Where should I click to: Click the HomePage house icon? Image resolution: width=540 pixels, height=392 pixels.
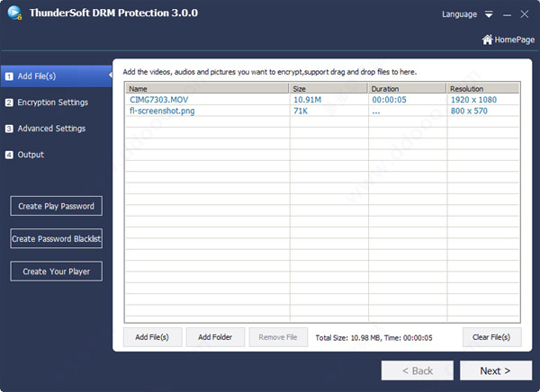488,40
